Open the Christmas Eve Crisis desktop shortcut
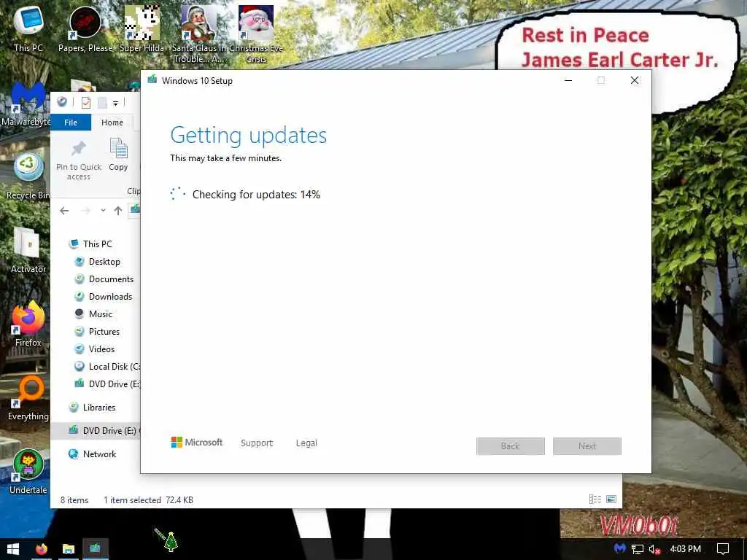Screen dimensions: 747x560 [x=256, y=34]
